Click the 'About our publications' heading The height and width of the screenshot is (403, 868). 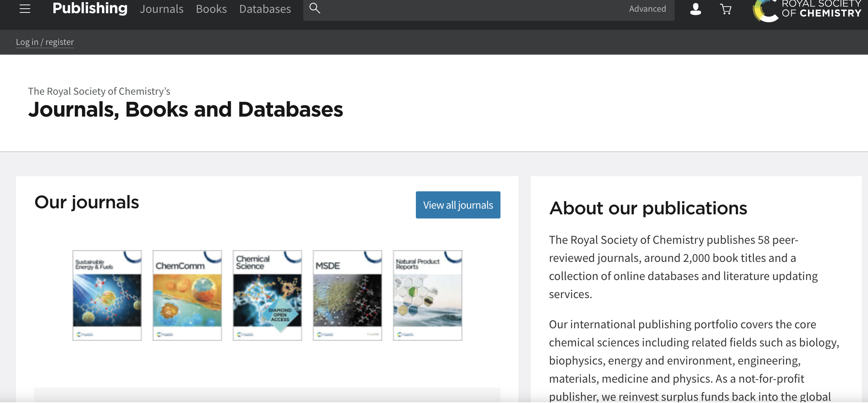pyautogui.click(x=648, y=208)
